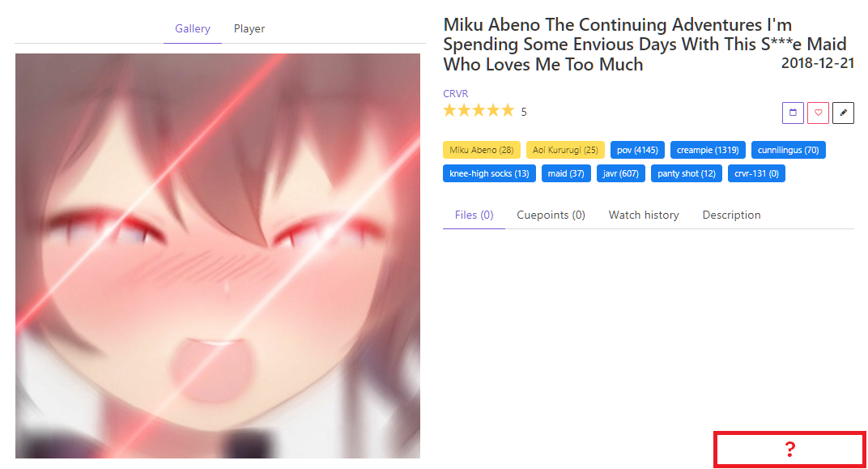Click the javr (607) tag
868x469 pixels.
tap(620, 174)
